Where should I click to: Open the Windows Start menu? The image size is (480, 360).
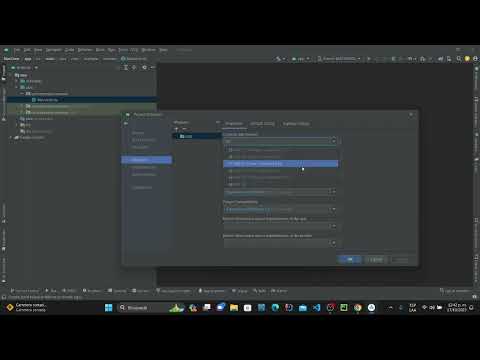click(109, 308)
